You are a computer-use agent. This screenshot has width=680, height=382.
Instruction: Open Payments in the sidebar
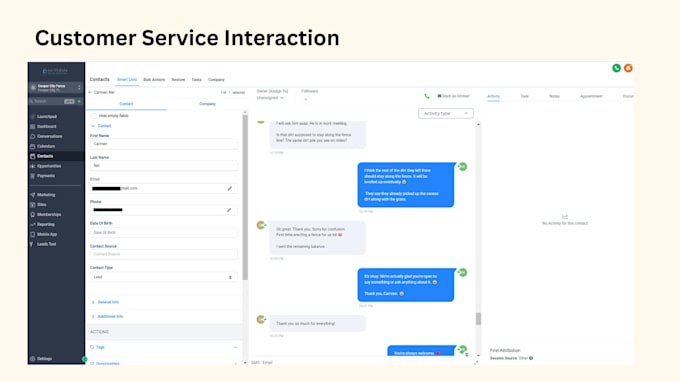point(46,176)
